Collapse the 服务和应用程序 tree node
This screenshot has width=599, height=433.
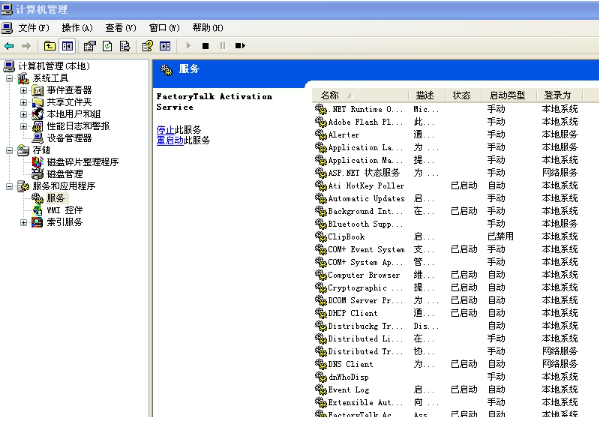click(10, 186)
